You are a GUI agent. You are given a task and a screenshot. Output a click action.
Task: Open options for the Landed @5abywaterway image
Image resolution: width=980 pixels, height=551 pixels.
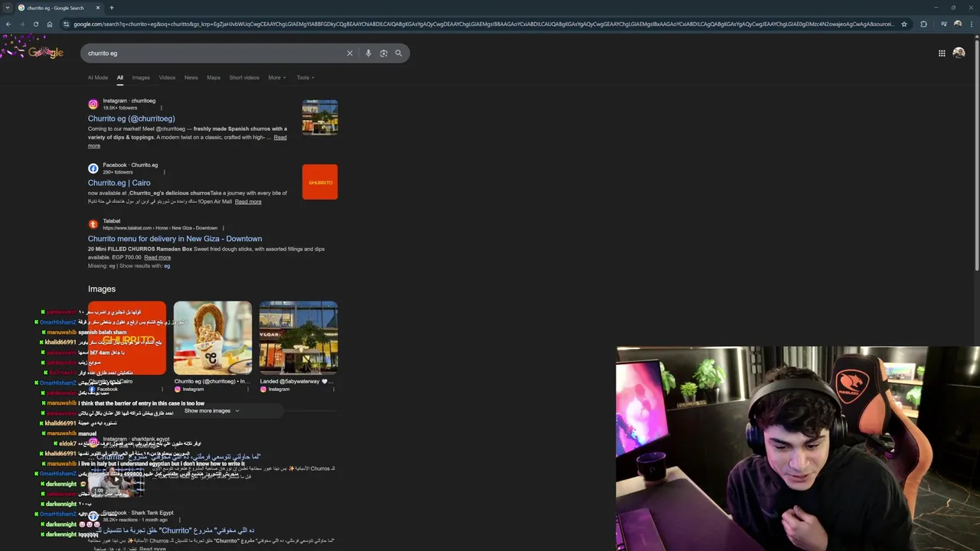pos(334,390)
